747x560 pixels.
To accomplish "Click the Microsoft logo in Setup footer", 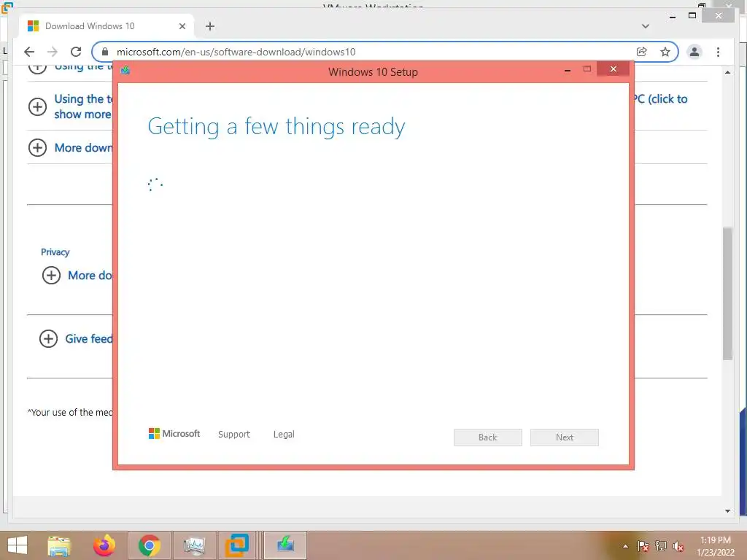I will [174, 433].
